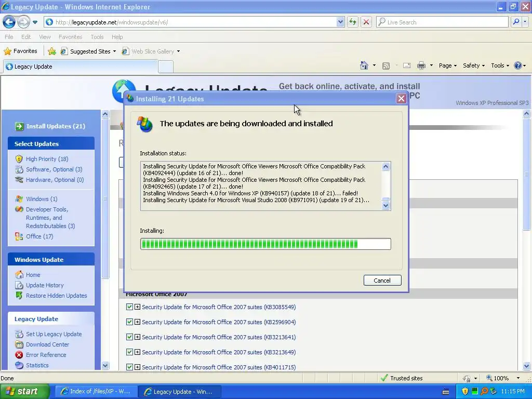Click the green Installing progress bar
Image resolution: width=532 pixels, height=399 pixels.
pos(265,244)
